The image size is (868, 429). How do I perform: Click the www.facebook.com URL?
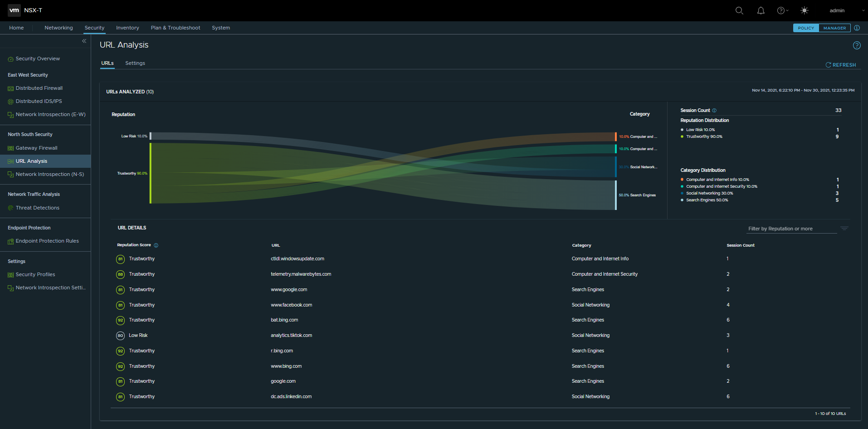[x=292, y=305]
